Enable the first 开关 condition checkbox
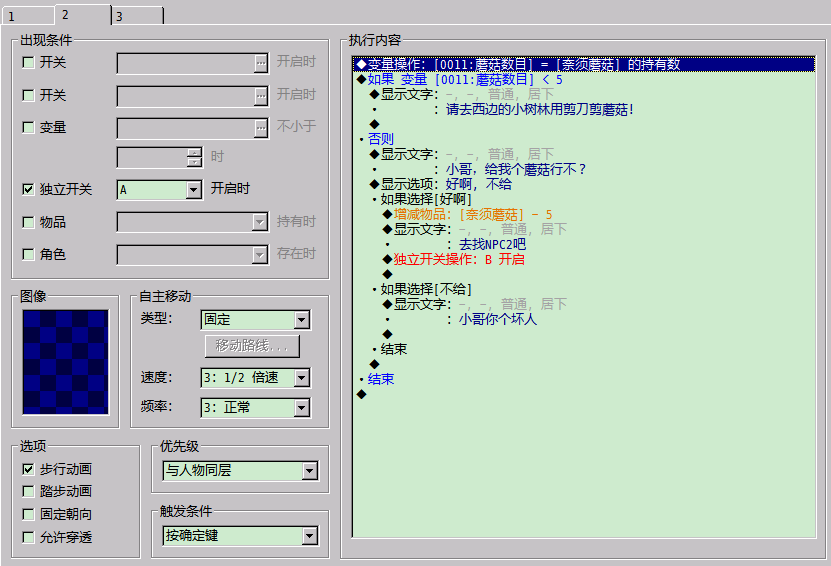The height and width of the screenshot is (566, 831). click(x=28, y=63)
